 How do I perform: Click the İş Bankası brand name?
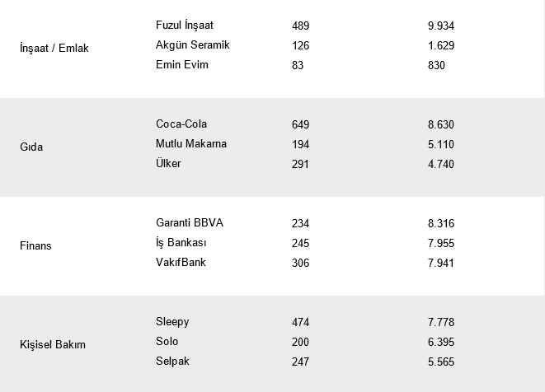point(181,243)
